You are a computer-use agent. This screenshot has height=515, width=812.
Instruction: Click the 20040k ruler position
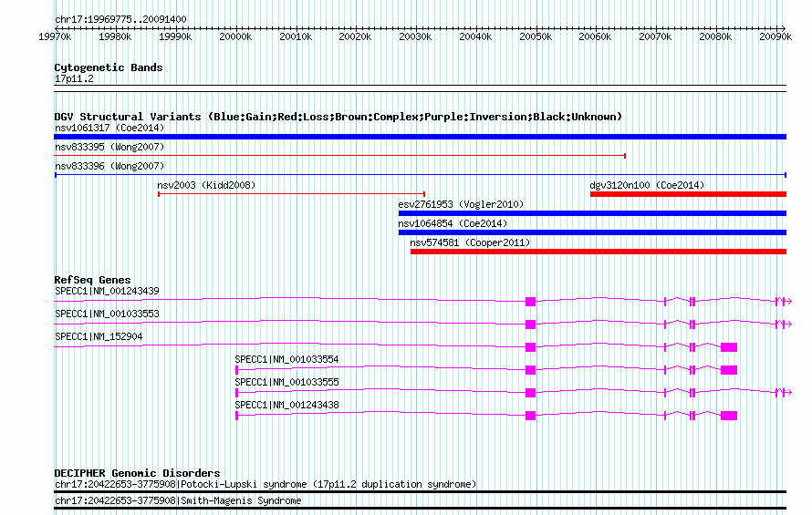coord(475,36)
